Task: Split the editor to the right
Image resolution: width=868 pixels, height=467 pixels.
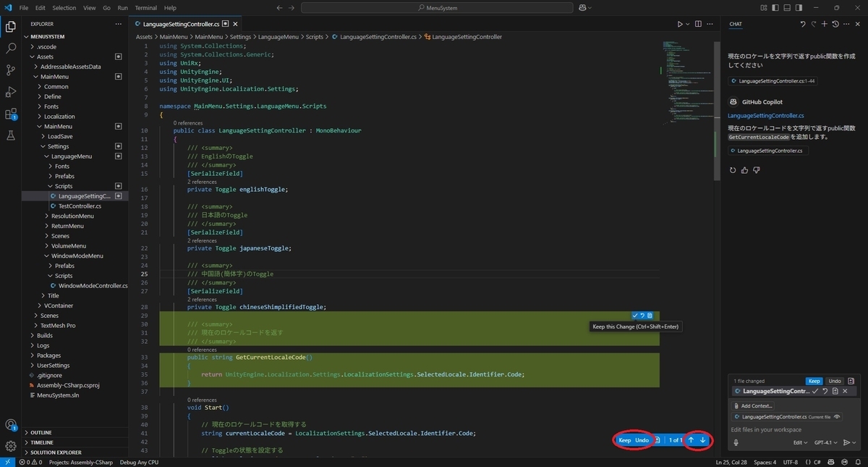Action: click(x=697, y=23)
